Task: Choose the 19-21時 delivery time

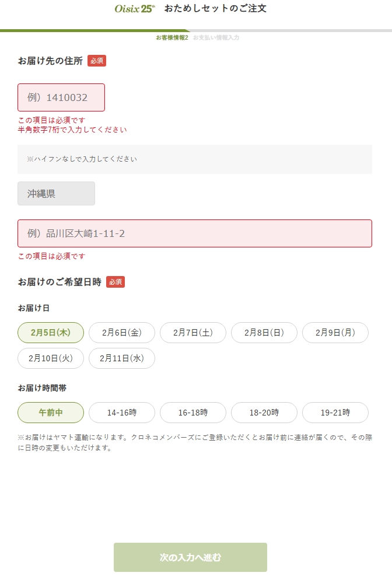Action: (x=335, y=413)
